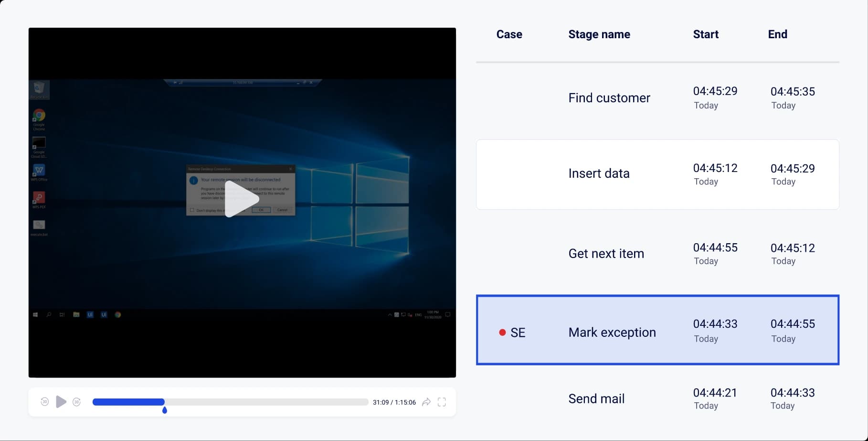Click the Start column header
The height and width of the screenshot is (441, 868).
point(706,34)
